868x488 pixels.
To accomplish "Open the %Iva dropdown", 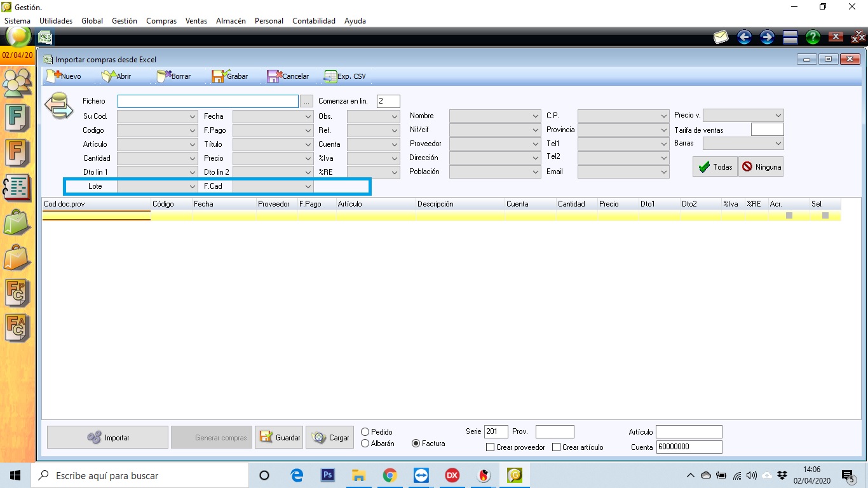I will pyautogui.click(x=374, y=158).
